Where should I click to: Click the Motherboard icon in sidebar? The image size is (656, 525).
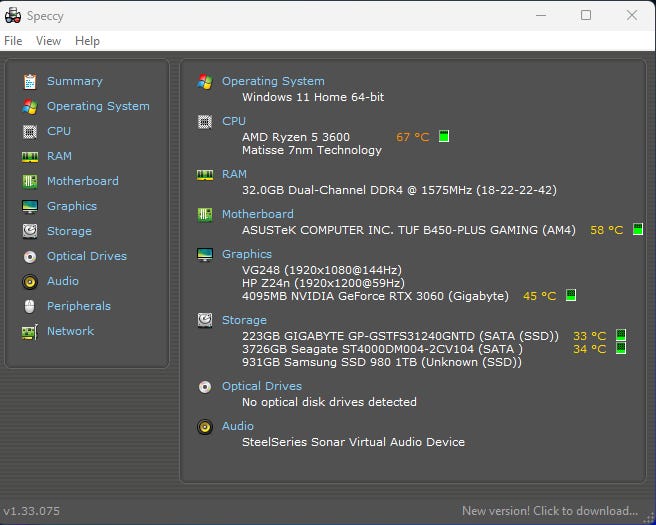coord(30,182)
